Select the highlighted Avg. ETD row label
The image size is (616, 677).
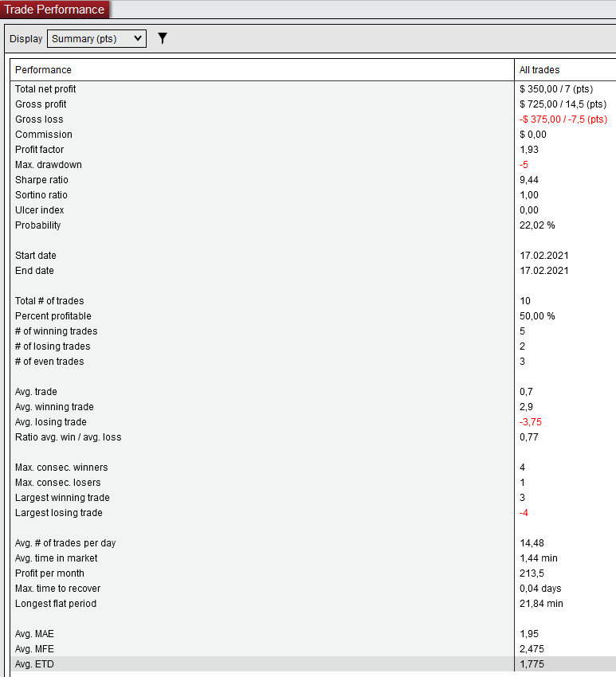(x=34, y=664)
